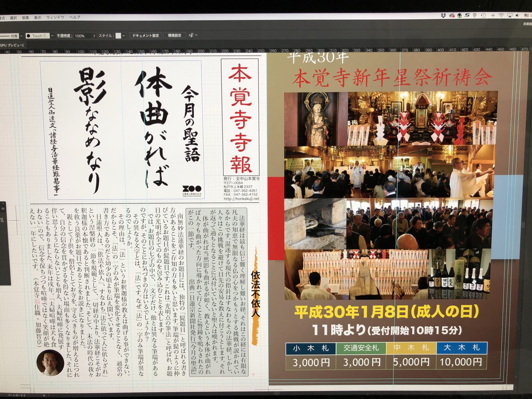532x399 pixels.
Task: Expand the stroke profile 均等 dropdown
Action: pos(21,36)
